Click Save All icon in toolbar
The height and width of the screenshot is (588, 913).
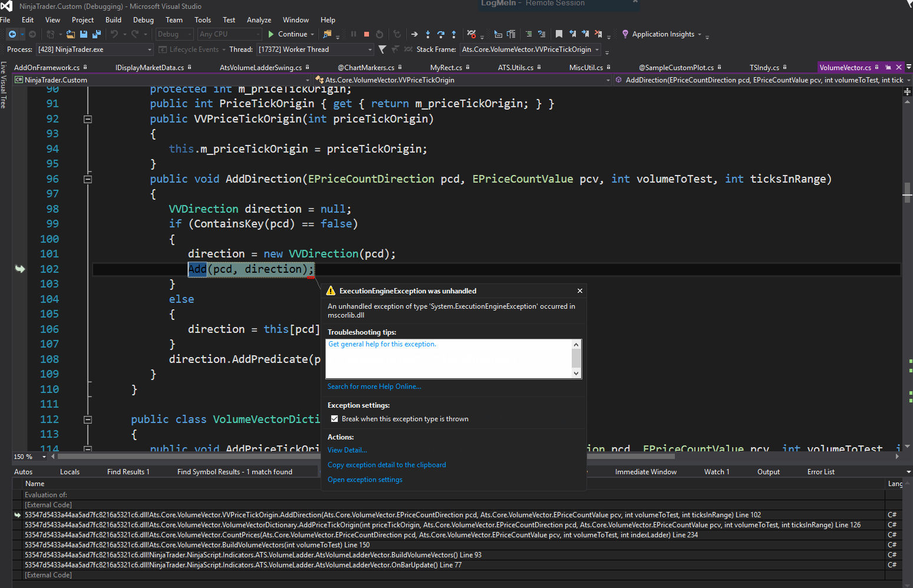[97, 34]
